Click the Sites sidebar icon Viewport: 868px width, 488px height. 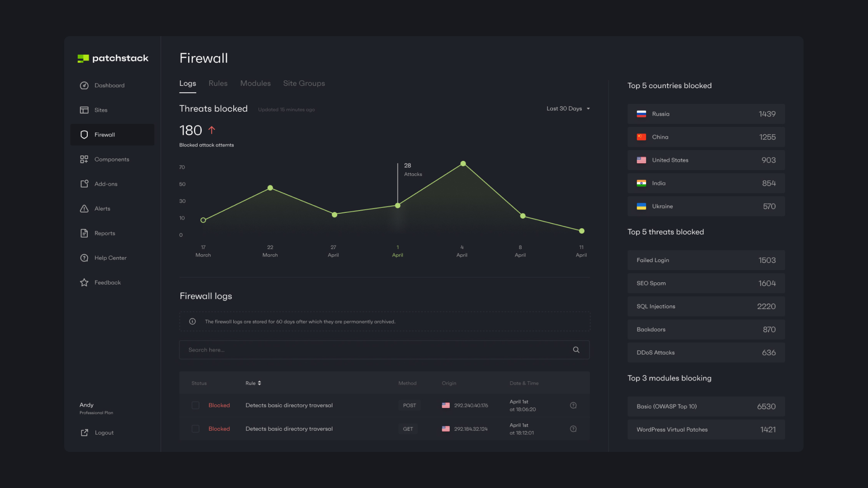(84, 110)
